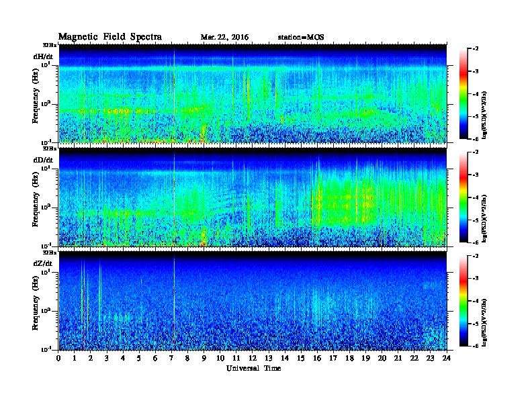Click hour "16" on the Universal Time axis
This screenshot has height=411, width=532.
click(x=317, y=358)
